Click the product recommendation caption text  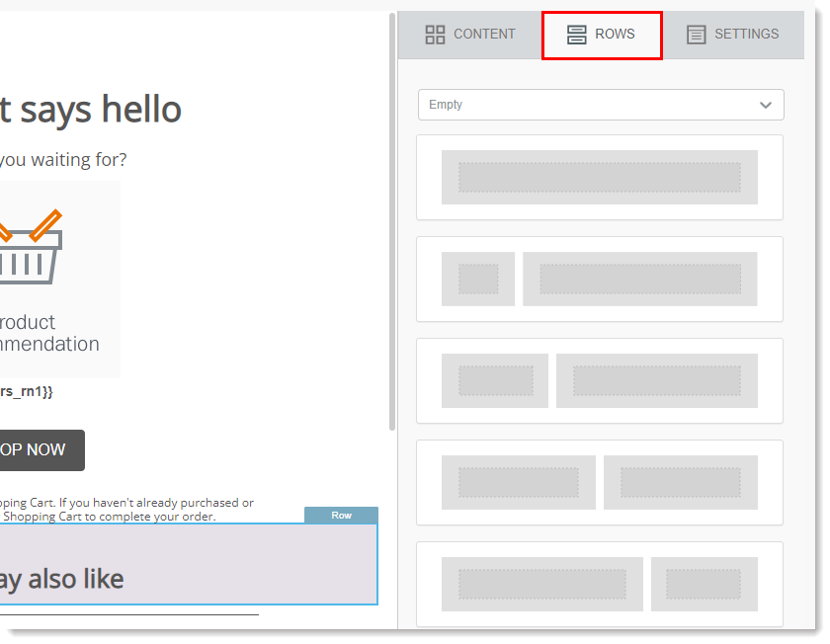click(x=49, y=333)
